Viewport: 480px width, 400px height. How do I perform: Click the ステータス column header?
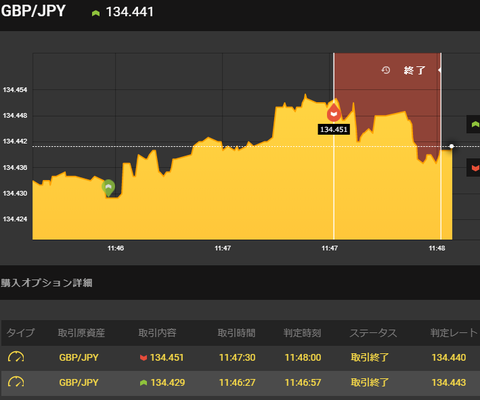coord(373,333)
